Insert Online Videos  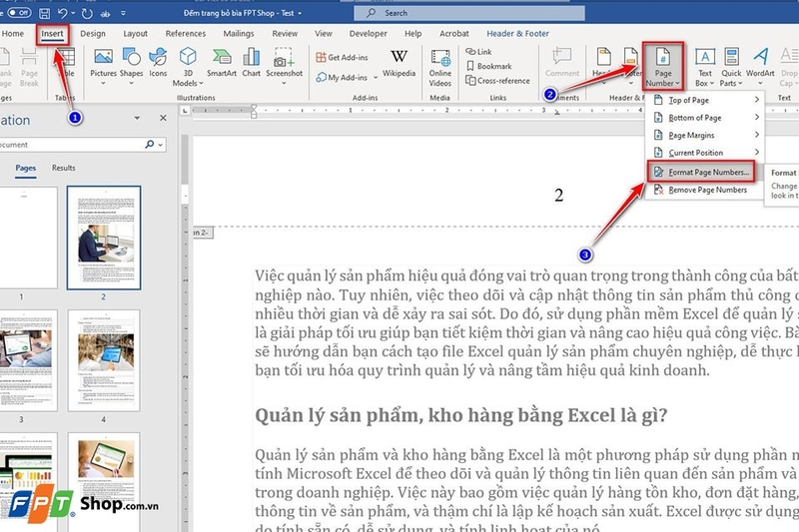point(439,67)
